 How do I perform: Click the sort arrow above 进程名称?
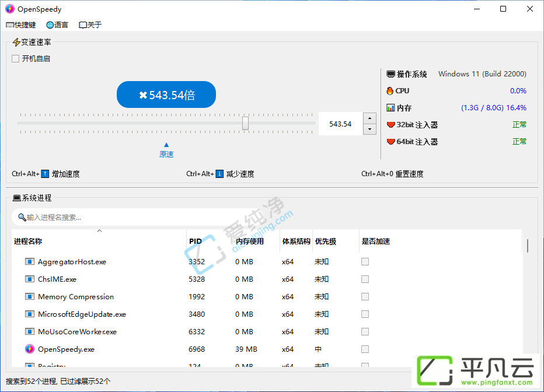(100, 231)
